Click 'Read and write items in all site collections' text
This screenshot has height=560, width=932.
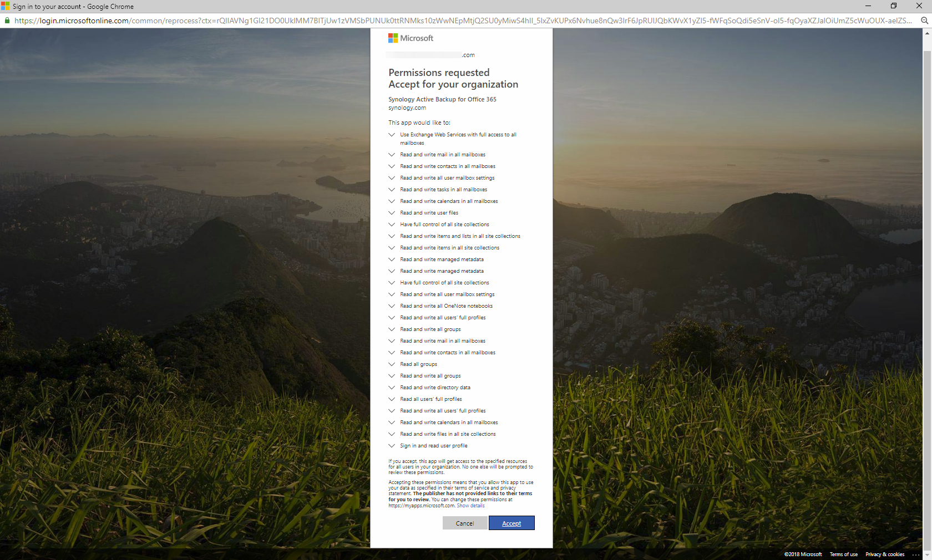coord(449,248)
